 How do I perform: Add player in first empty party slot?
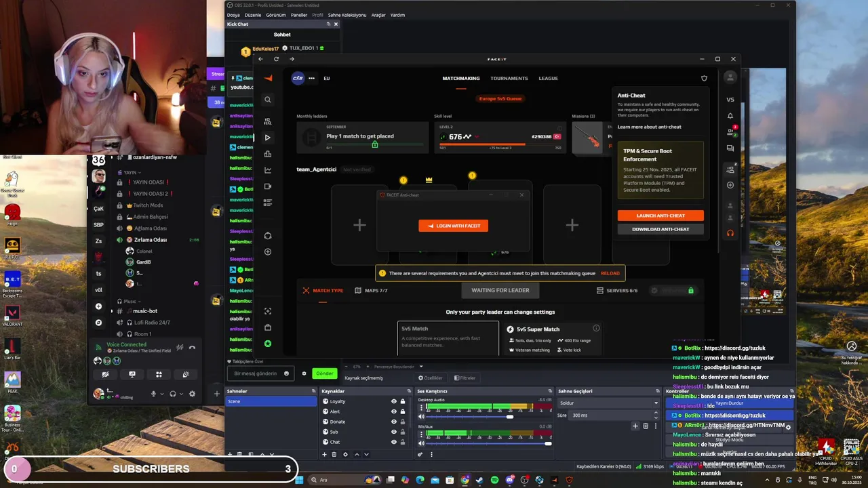point(359,225)
